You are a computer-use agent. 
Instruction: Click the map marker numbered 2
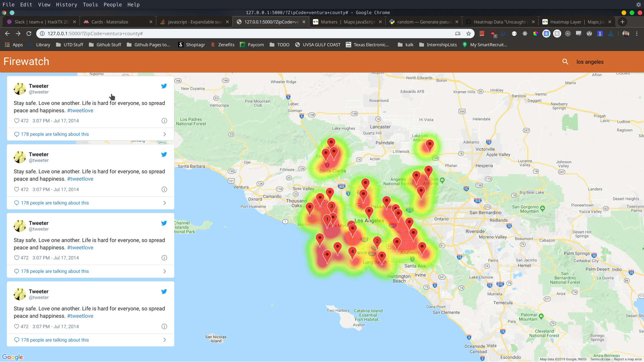point(377,241)
